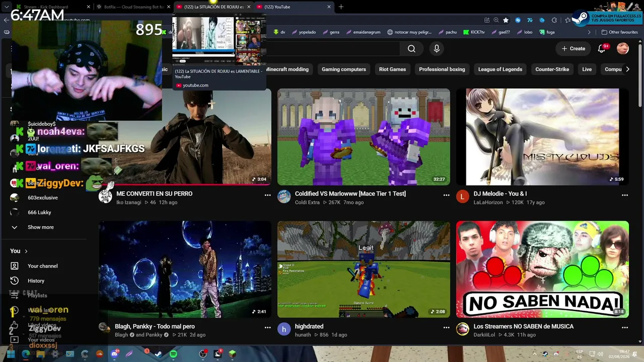Screen dimensions: 644x362
Task: Open the LaLaHorizon channel avatar
Action: [462, 197]
